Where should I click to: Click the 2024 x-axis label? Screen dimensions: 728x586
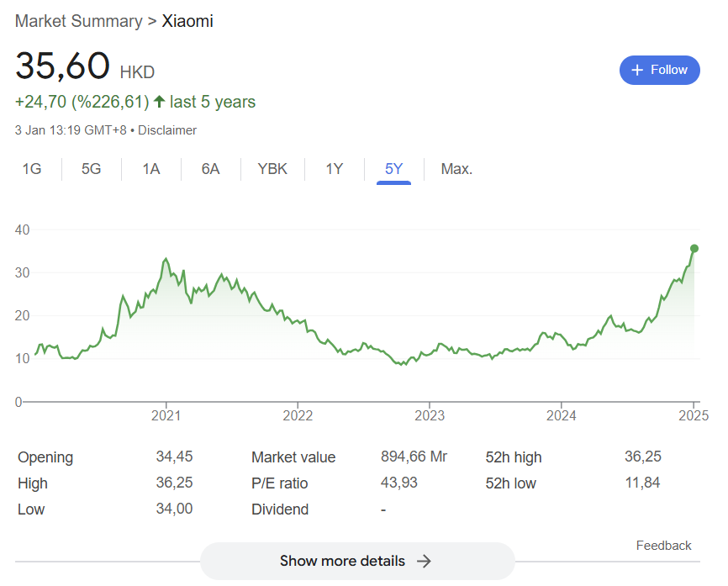click(561, 415)
